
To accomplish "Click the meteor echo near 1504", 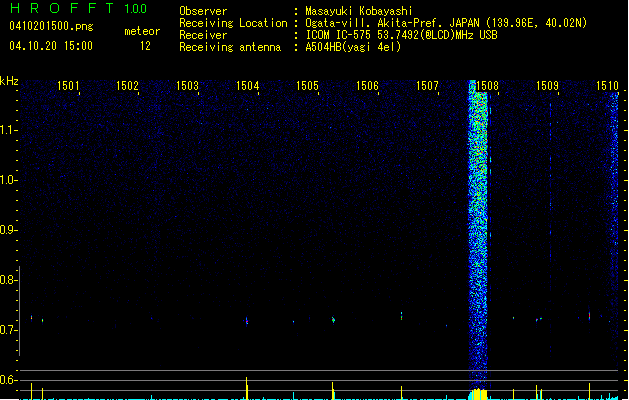I will pyautogui.click(x=247, y=321).
